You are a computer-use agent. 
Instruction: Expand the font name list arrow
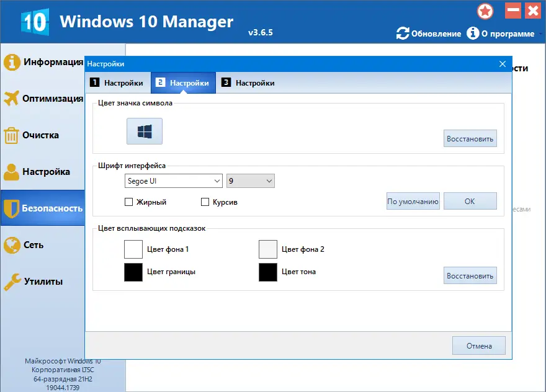click(x=217, y=180)
